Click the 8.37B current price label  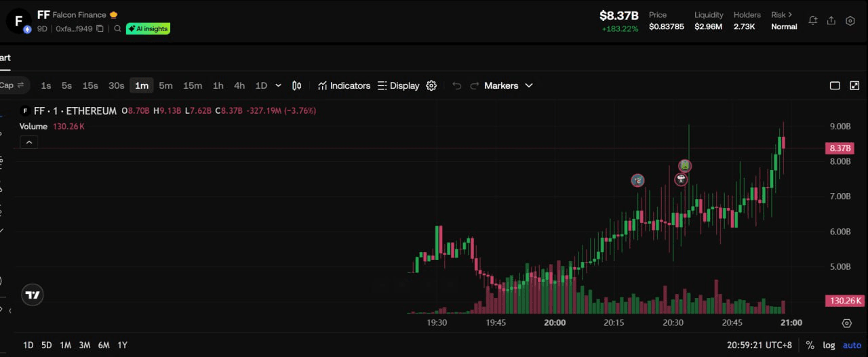click(x=840, y=148)
